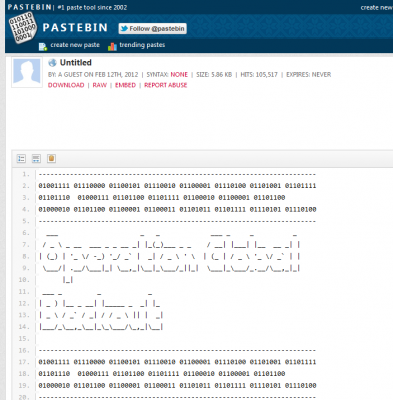The width and height of the screenshot is (393, 400).
Task: Click the DOWNLOAD link
Action: (x=66, y=85)
